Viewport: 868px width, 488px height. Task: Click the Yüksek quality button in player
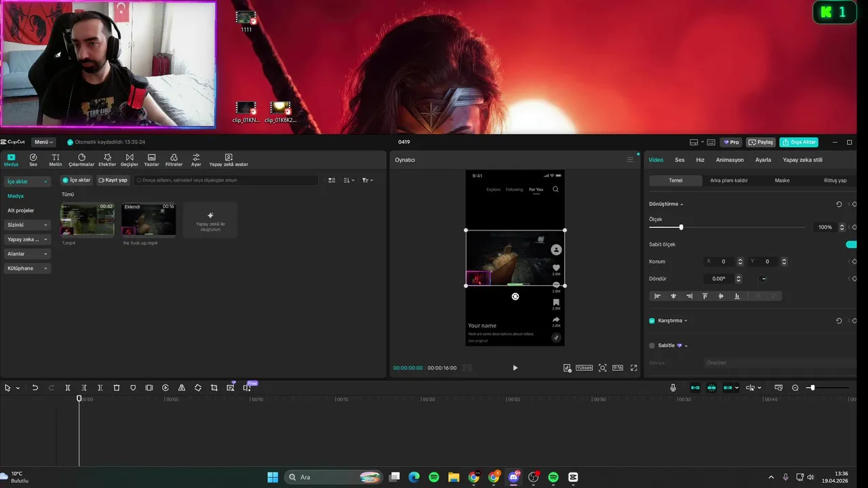[x=585, y=368]
